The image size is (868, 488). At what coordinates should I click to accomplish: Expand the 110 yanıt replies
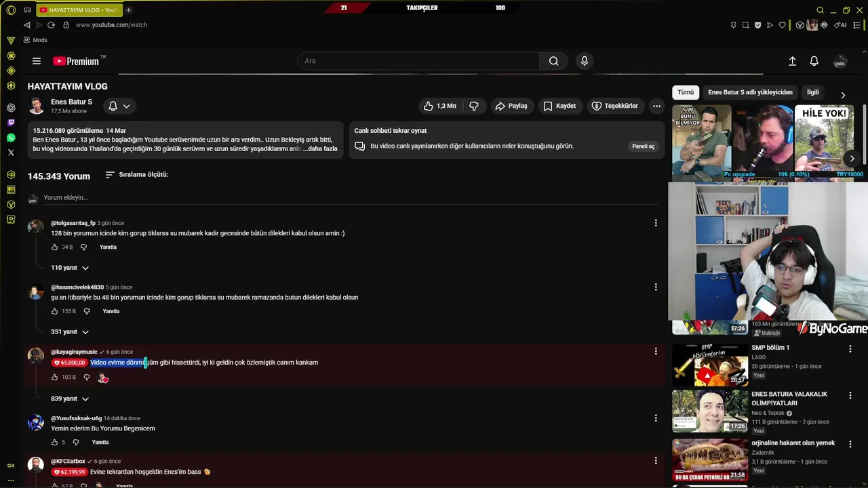[x=70, y=268]
